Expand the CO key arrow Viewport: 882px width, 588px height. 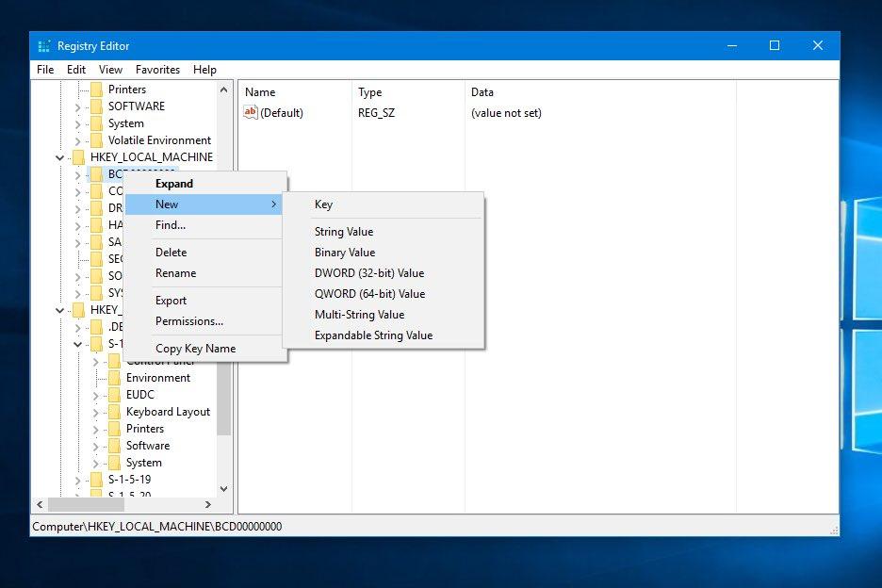pyautogui.click(x=77, y=192)
